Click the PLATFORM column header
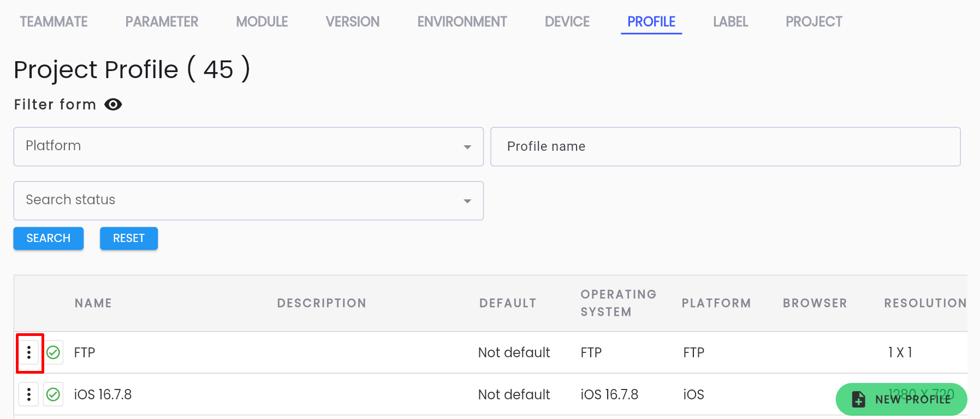 (x=716, y=303)
